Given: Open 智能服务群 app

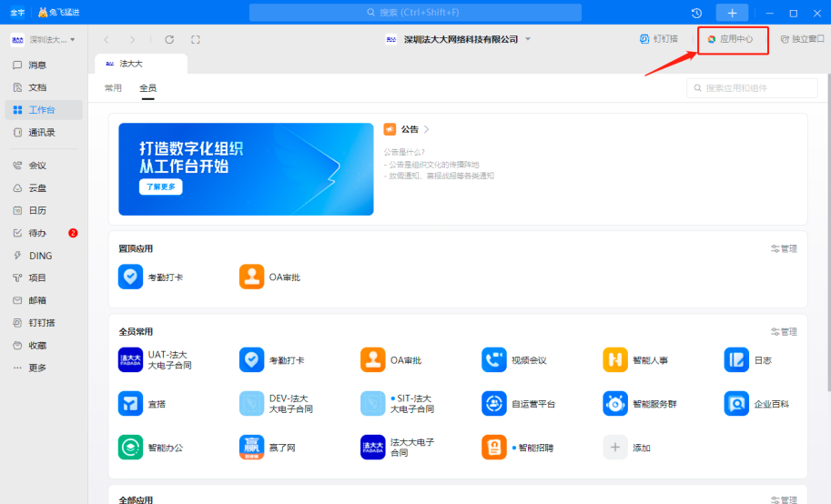Looking at the screenshot, I should pos(615,403).
